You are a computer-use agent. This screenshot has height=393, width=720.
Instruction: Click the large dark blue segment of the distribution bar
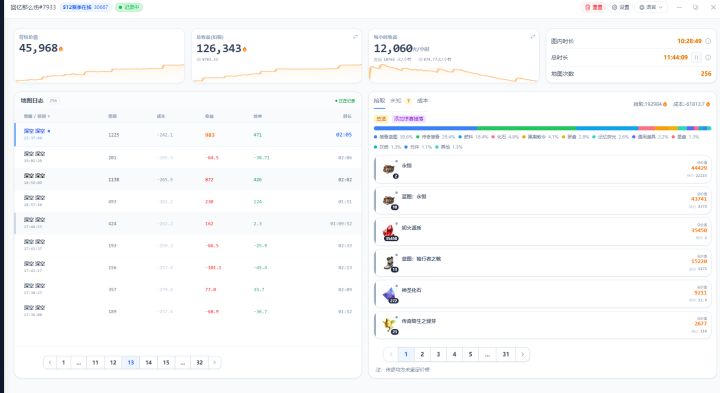[426, 128]
